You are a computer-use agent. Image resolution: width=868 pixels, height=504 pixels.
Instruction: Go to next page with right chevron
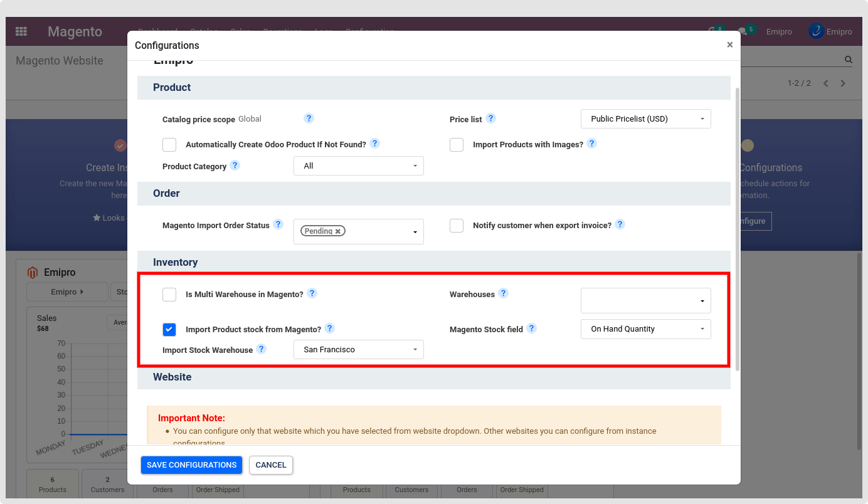843,83
